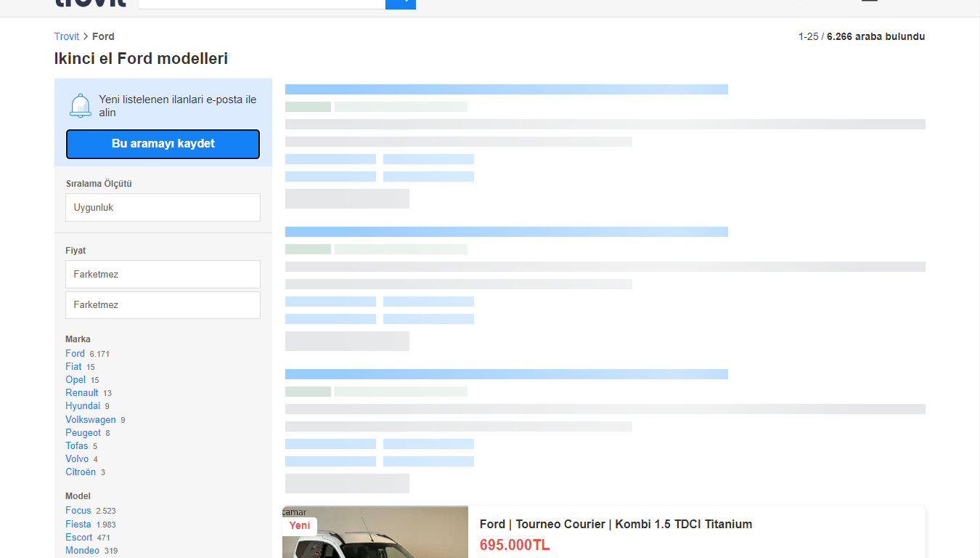Filter by Citroën brand
Screen dimensions: 980x558
(x=80, y=472)
